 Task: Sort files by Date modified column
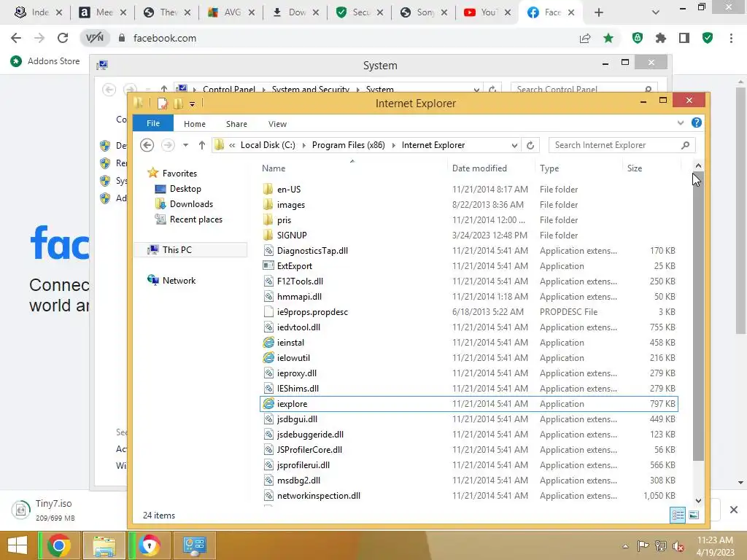coord(479,168)
